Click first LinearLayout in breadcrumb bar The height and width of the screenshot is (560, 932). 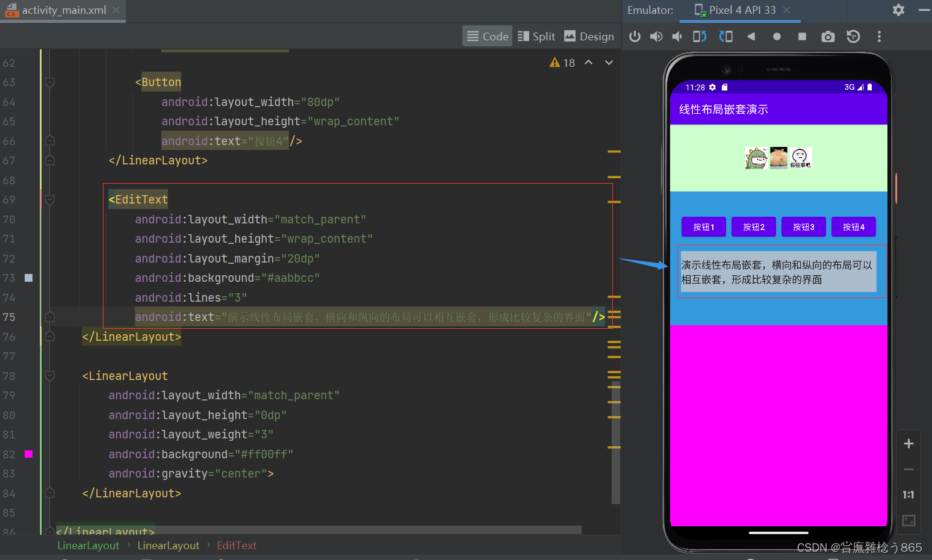tap(89, 546)
